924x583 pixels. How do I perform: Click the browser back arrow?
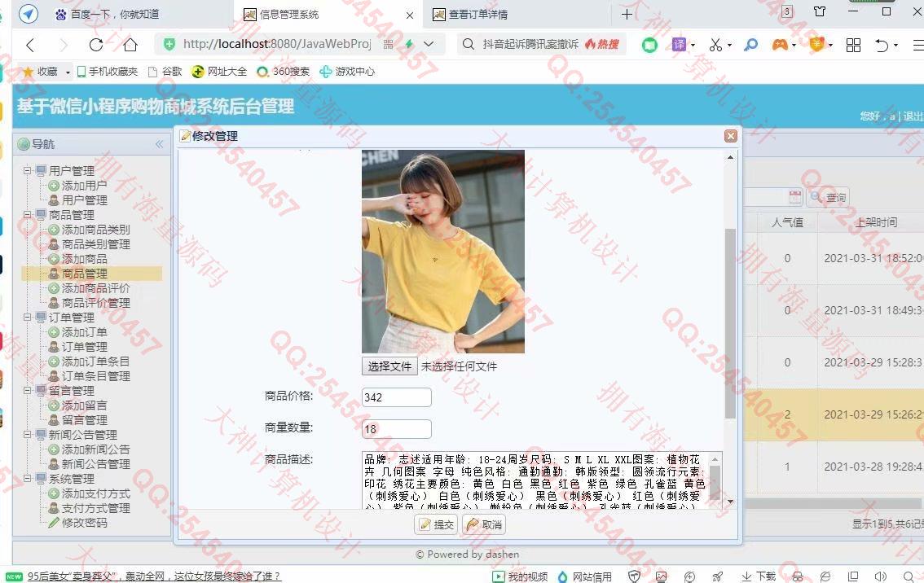[x=31, y=45]
